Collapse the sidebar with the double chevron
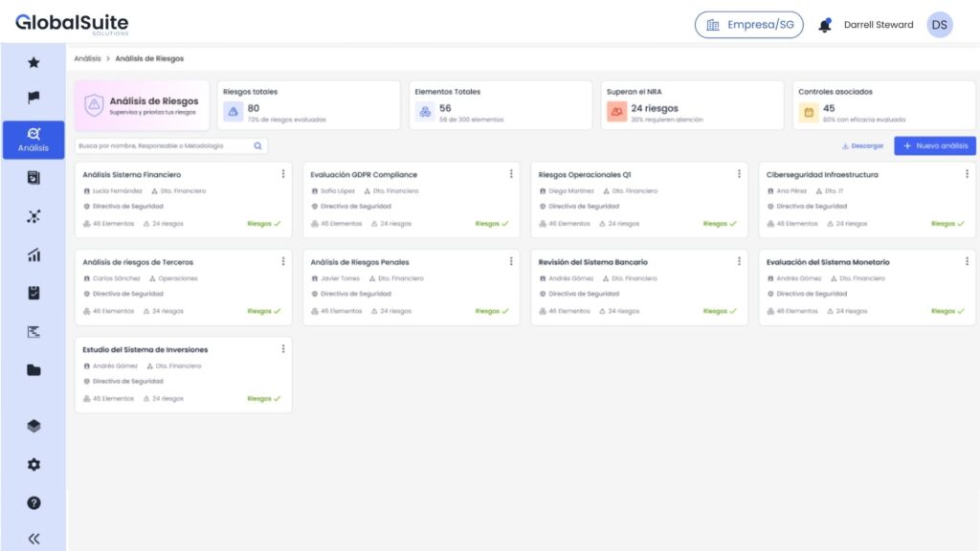The width and height of the screenshot is (980, 551). point(33,537)
